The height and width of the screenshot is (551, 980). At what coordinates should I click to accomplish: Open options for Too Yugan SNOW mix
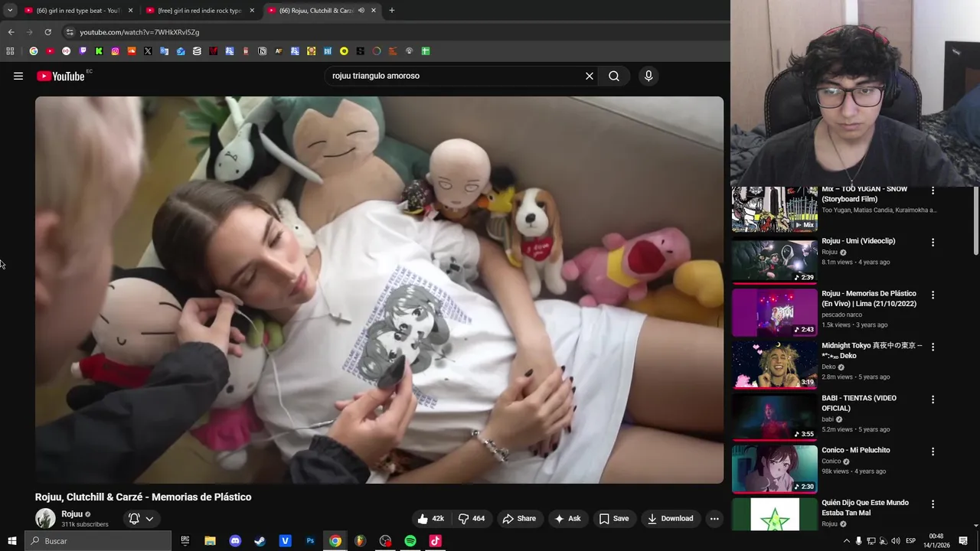click(x=933, y=191)
